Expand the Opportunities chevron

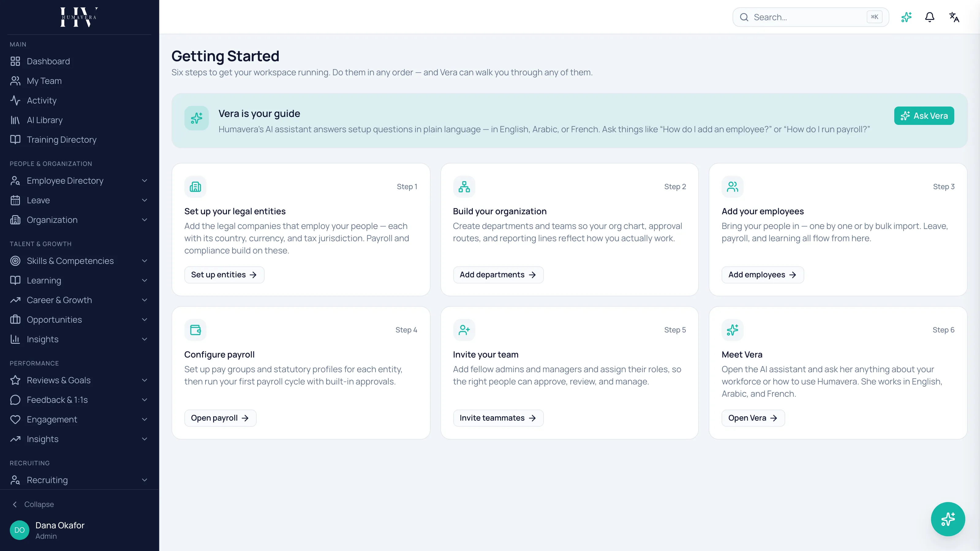coord(145,320)
